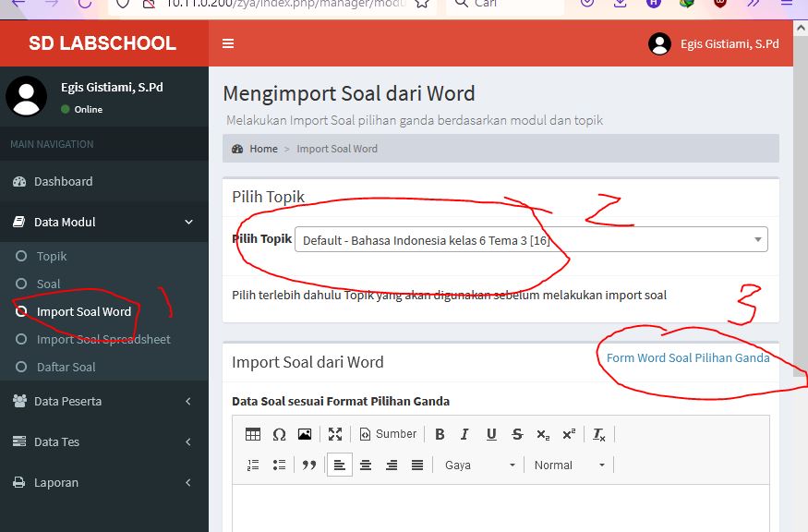Open the Gaya styles dropdown

[479, 465]
